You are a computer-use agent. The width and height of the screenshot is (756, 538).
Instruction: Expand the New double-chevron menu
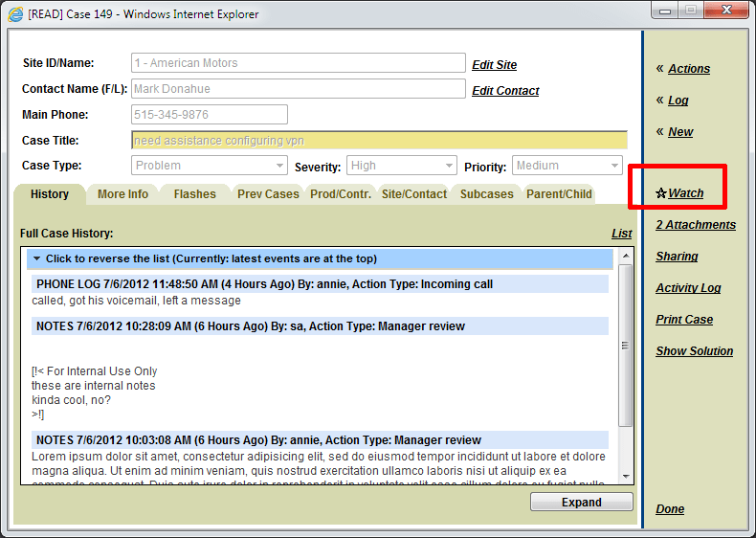pos(659,131)
